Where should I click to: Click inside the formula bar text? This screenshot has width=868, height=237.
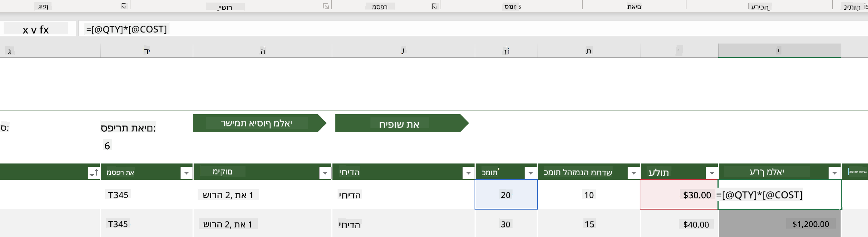[x=126, y=29]
